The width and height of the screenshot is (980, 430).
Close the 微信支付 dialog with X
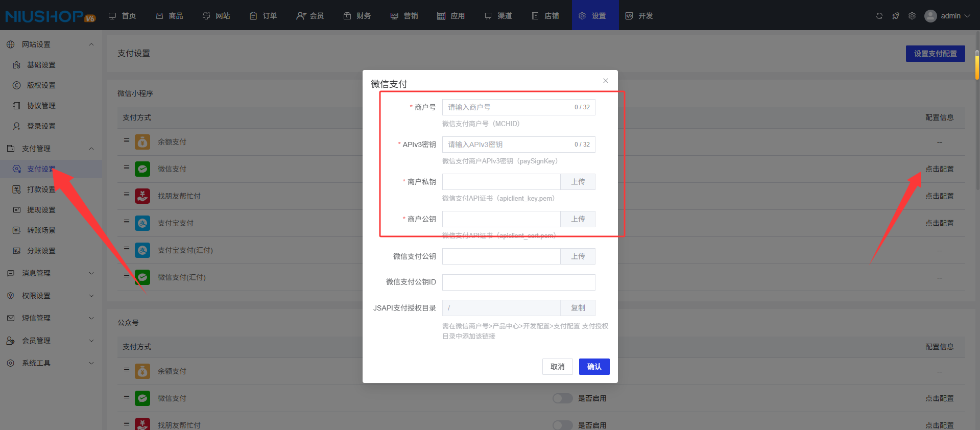point(605,81)
